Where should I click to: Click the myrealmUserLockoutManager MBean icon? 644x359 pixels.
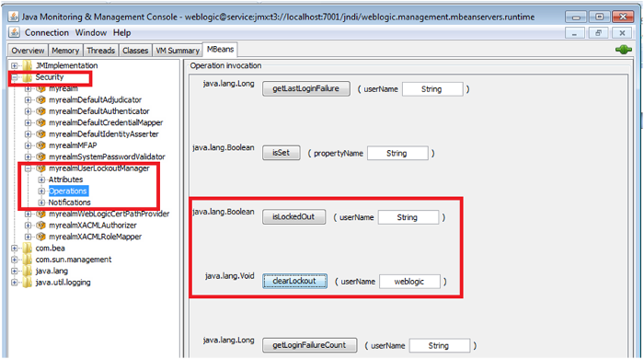click(x=40, y=168)
